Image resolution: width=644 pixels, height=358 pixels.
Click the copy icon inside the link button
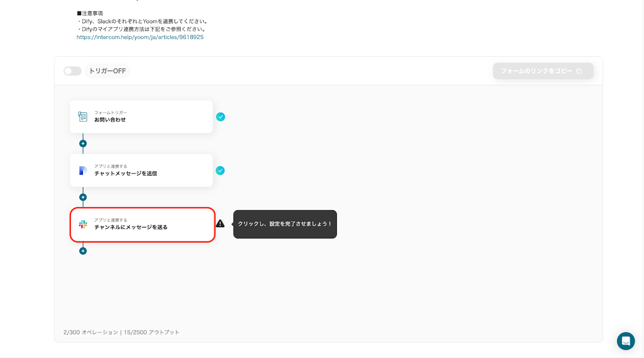pyautogui.click(x=579, y=71)
